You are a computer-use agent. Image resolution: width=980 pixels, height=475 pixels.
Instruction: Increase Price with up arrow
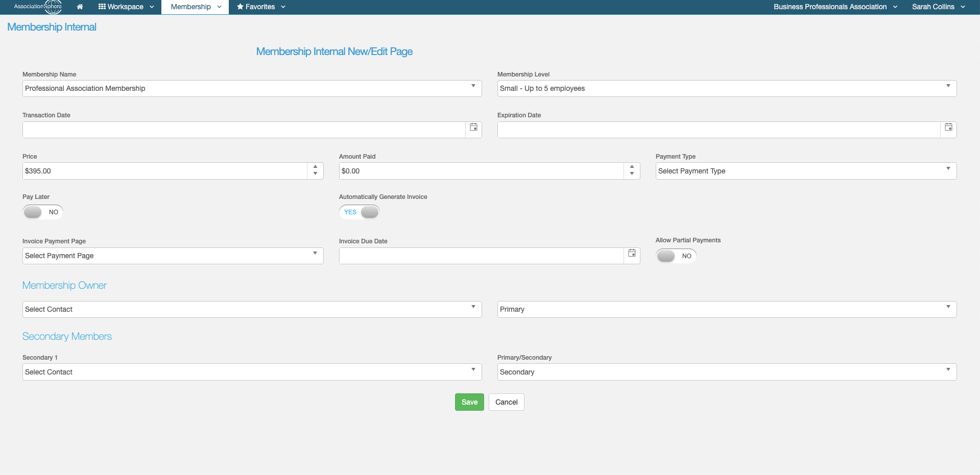tap(315, 167)
